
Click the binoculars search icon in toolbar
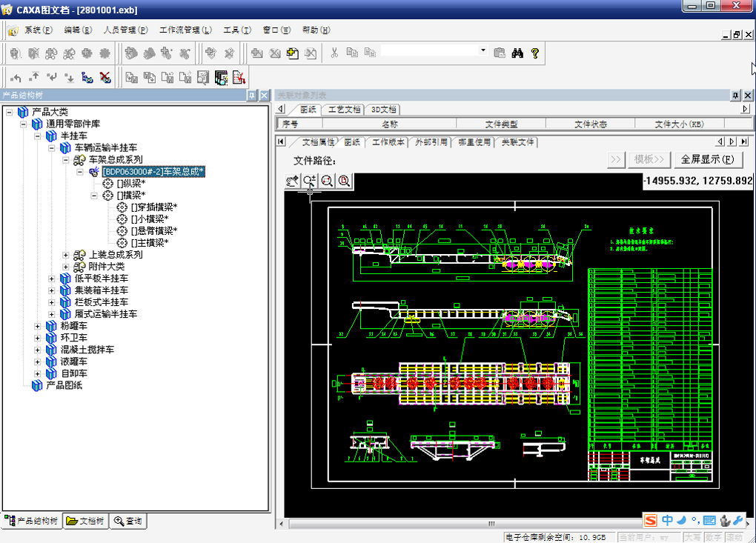[x=518, y=53]
